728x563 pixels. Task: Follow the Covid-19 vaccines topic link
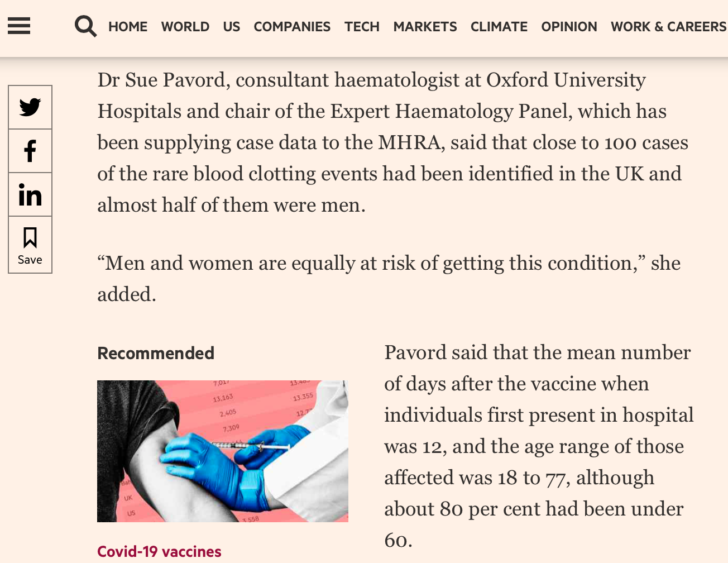tap(159, 552)
